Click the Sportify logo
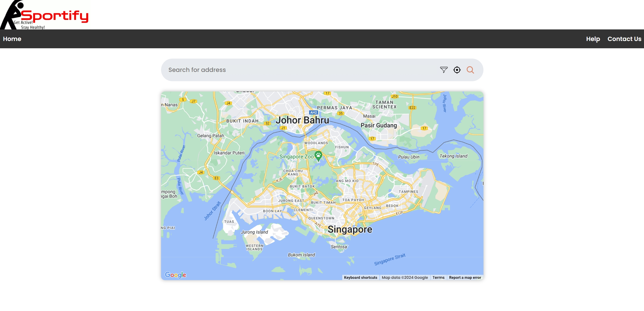The width and height of the screenshot is (644, 311). 45,15
